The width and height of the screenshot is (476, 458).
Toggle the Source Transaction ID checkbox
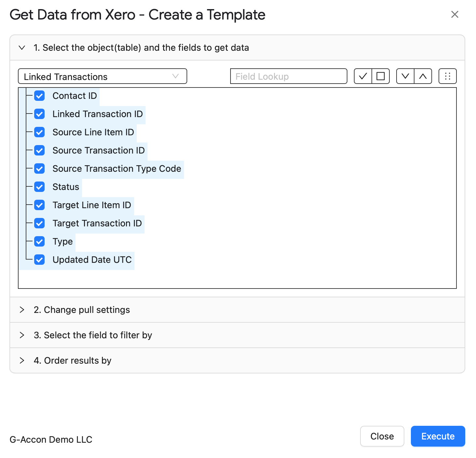pos(39,150)
